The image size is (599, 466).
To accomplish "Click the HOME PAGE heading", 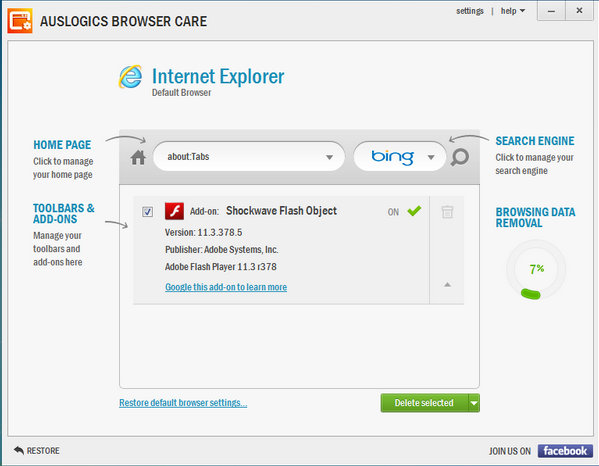I will (62, 145).
